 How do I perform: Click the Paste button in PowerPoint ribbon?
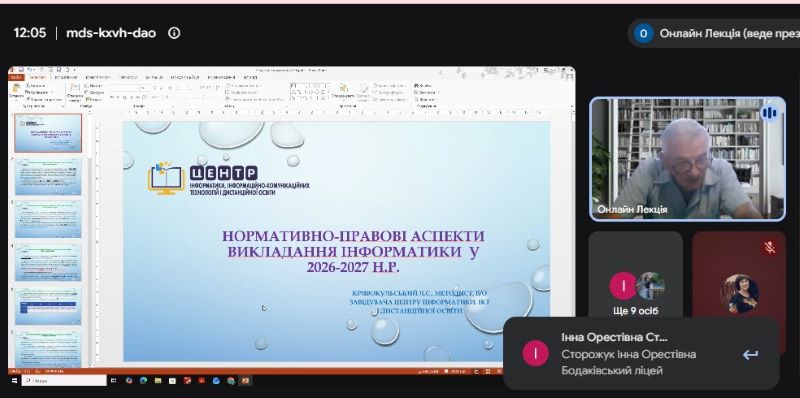coord(16,92)
